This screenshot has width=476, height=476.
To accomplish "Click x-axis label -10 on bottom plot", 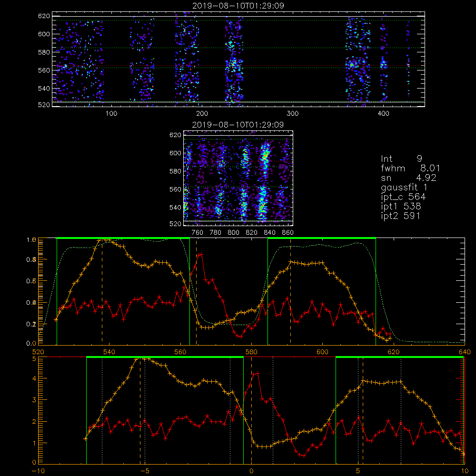I will tap(38, 471).
